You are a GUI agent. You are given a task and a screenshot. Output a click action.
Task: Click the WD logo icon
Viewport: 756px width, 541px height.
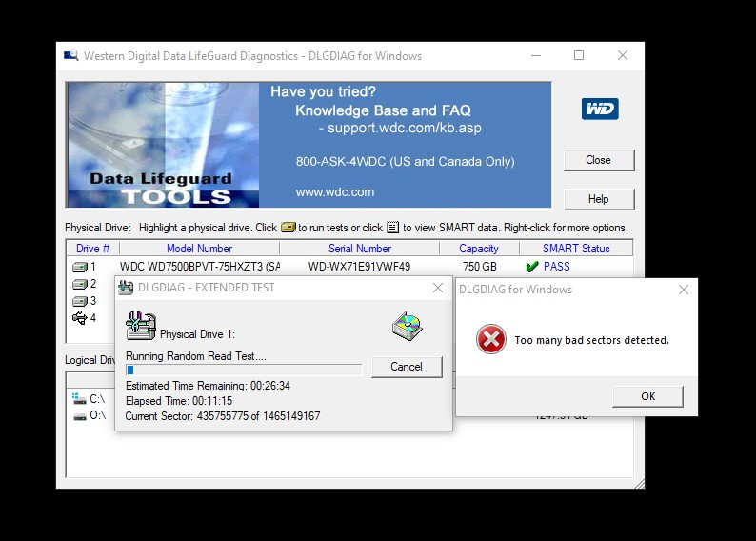pyautogui.click(x=600, y=109)
